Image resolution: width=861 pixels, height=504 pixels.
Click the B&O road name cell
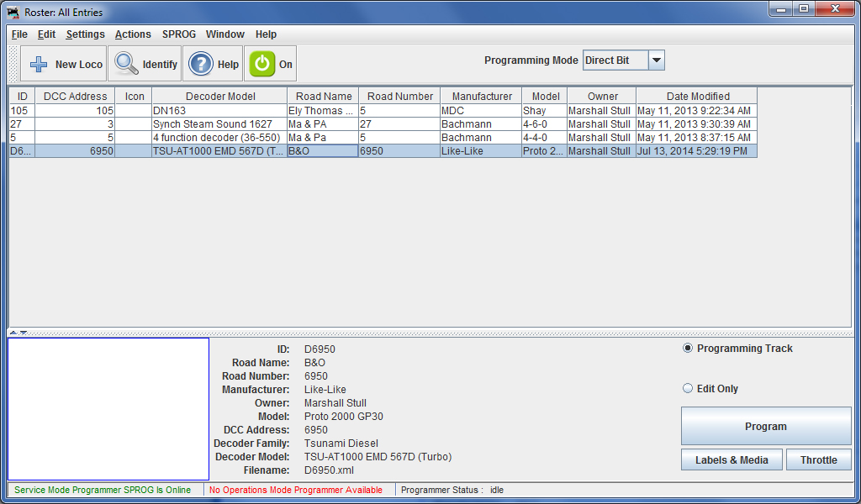coord(323,151)
